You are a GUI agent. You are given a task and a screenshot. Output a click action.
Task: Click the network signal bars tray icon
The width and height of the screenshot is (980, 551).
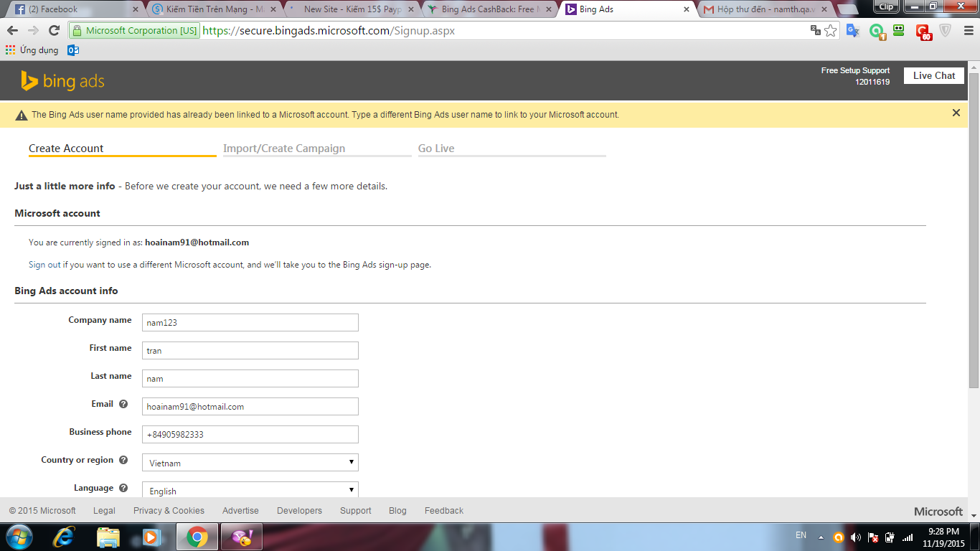tap(908, 537)
